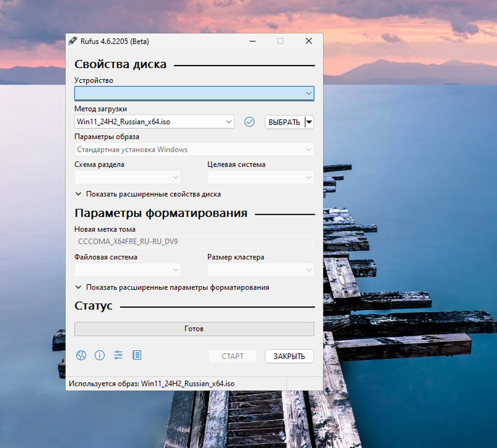The height and width of the screenshot is (448, 497).
Task: Close the Rufus window with X
Action: coord(309,41)
